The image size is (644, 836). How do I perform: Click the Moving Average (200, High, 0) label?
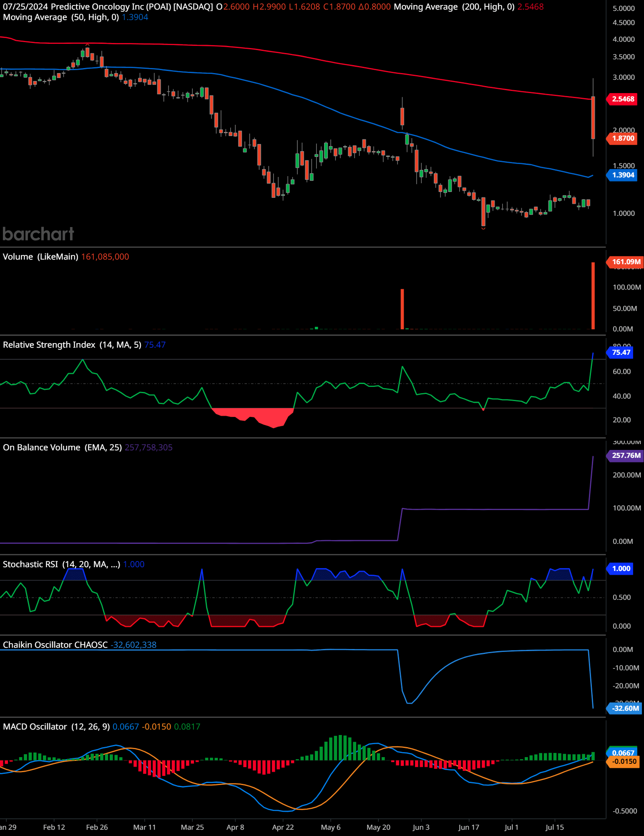(x=454, y=7)
